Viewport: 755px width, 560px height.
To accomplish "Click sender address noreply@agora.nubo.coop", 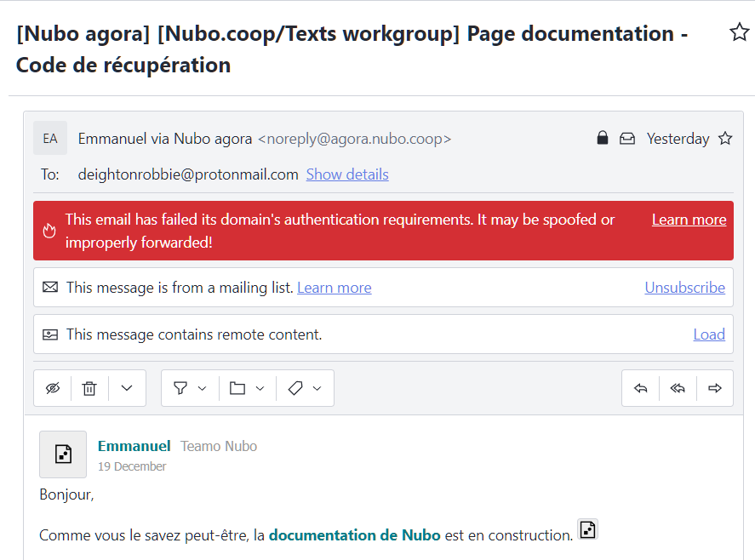I will pyautogui.click(x=354, y=139).
